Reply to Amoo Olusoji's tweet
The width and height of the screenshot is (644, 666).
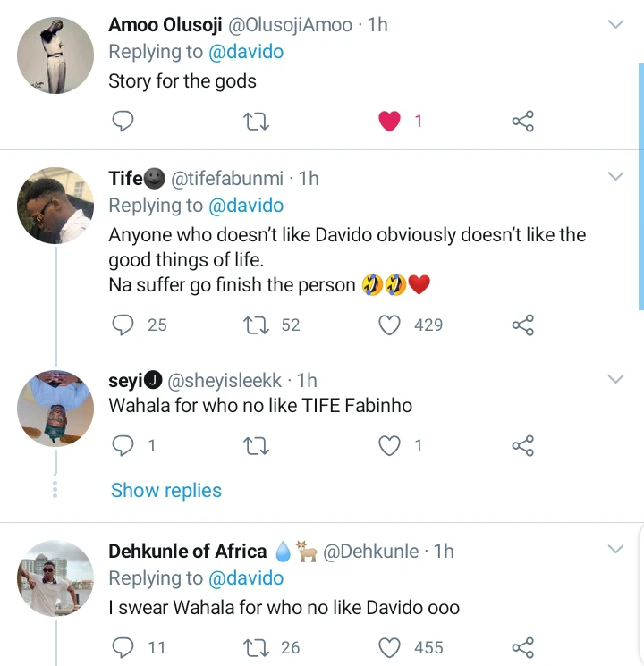coord(123,122)
